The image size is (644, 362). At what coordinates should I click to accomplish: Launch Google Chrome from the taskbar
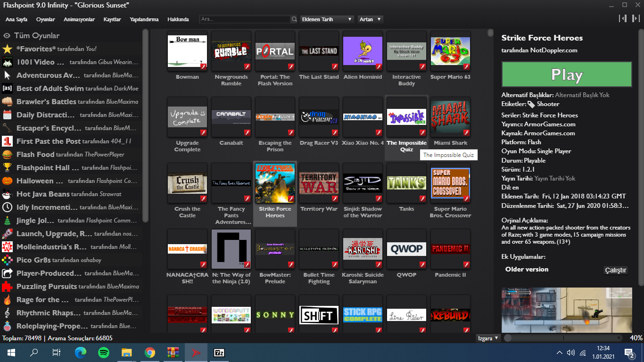150,352
